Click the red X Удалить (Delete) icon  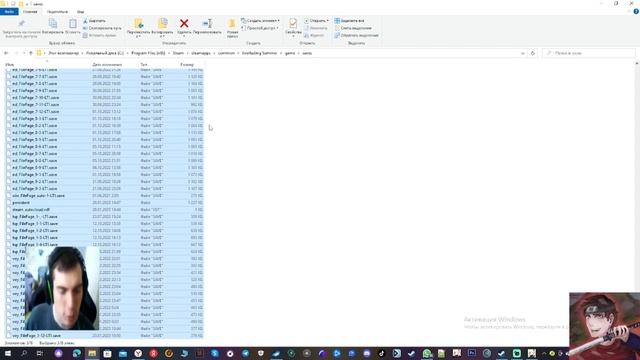point(184,23)
